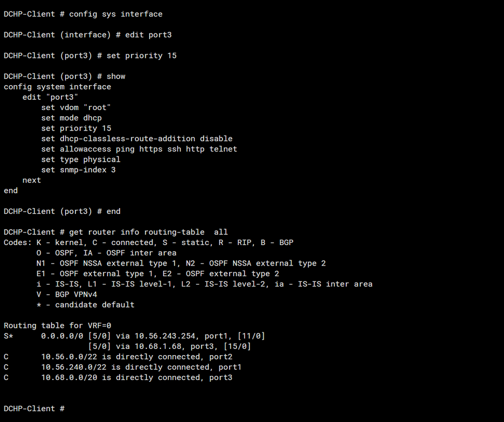This screenshot has width=504, height=422.
Task: Click the final DCHP-Client command prompt
Action: 34,408
